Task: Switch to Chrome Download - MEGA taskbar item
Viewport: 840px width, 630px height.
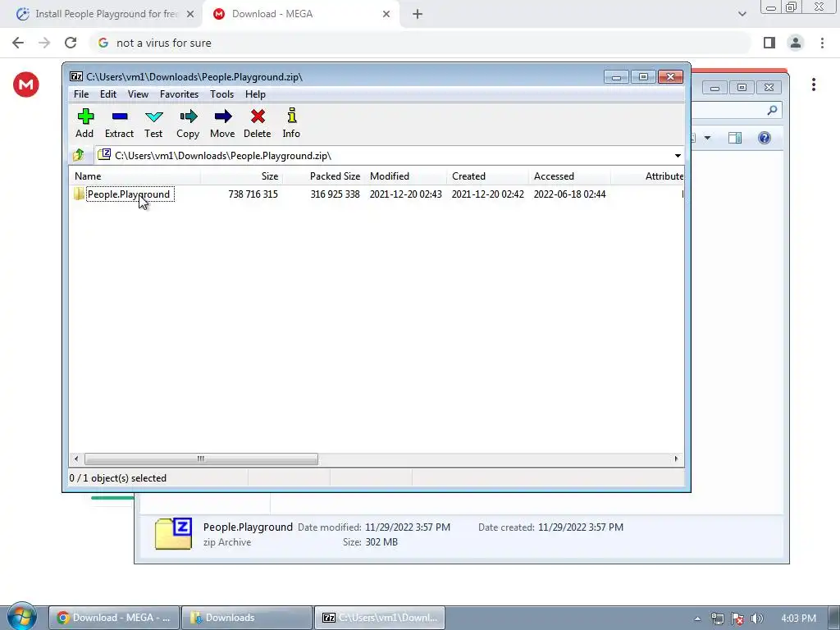Action: pos(114,618)
